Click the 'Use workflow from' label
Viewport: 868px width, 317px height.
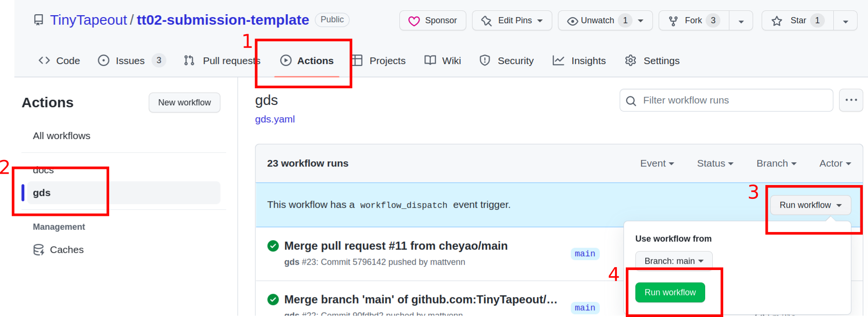673,239
